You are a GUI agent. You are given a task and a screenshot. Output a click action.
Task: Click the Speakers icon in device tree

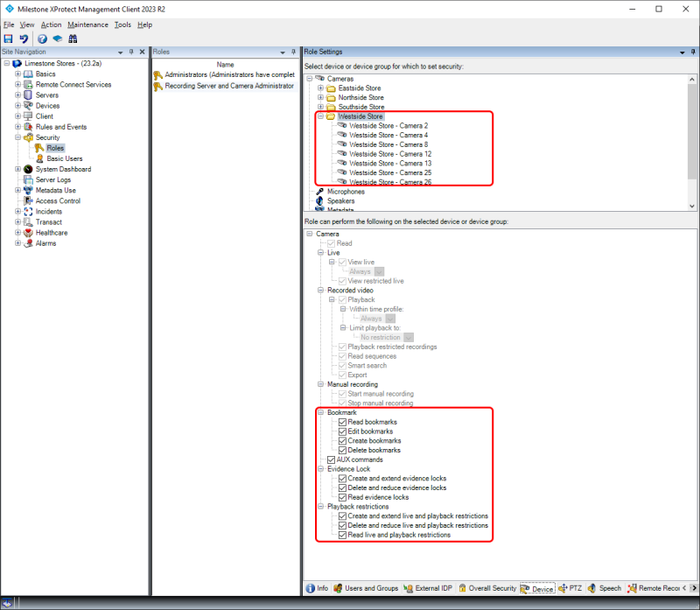pyautogui.click(x=319, y=201)
